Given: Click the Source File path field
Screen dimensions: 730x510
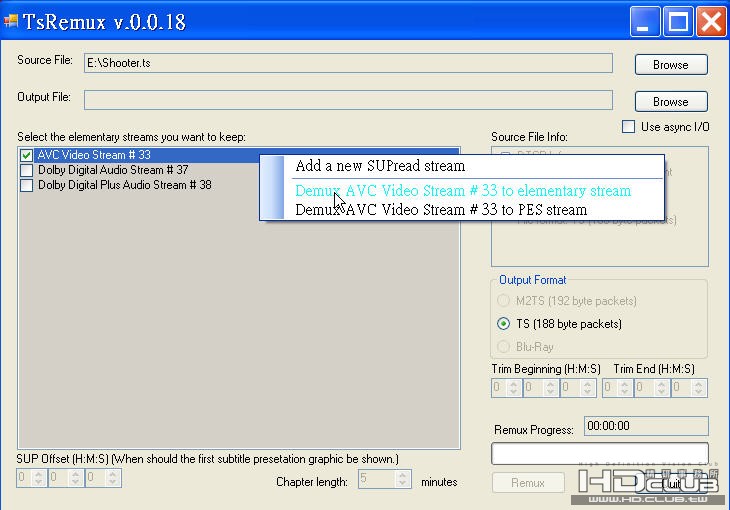Looking at the screenshot, I should [x=348, y=63].
